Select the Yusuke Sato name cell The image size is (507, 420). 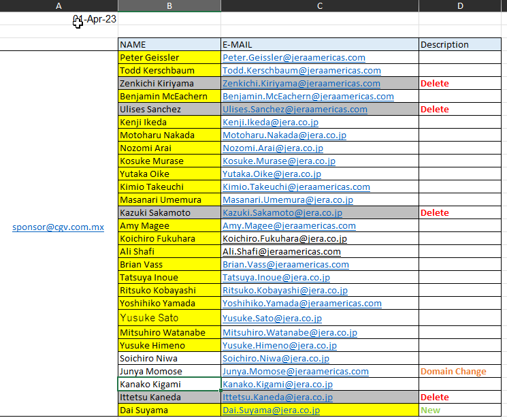tap(169, 317)
